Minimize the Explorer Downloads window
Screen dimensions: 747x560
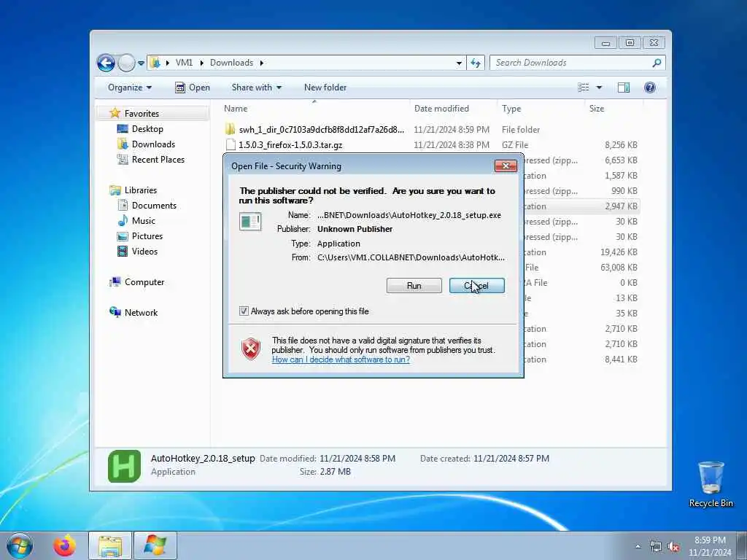point(606,43)
